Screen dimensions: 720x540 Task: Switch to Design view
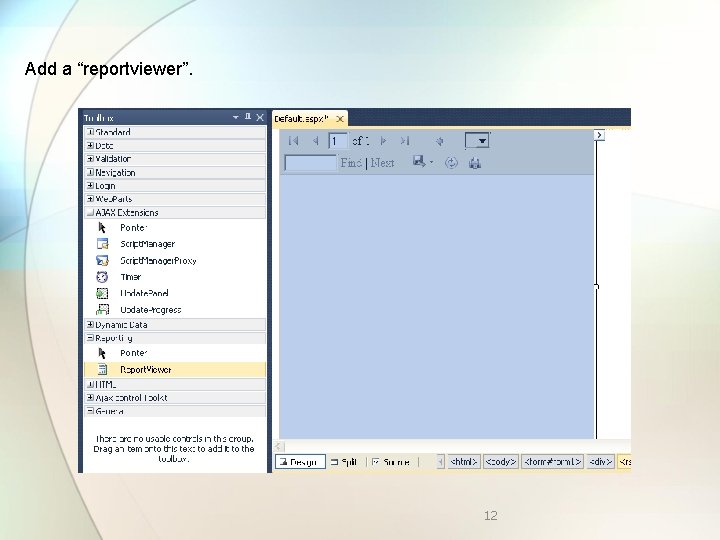pos(300,462)
